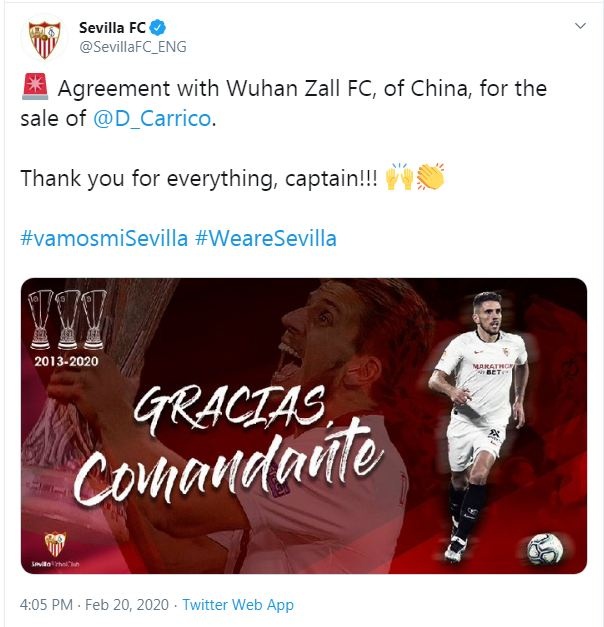Click the red siren emoji

[x=35, y=87]
